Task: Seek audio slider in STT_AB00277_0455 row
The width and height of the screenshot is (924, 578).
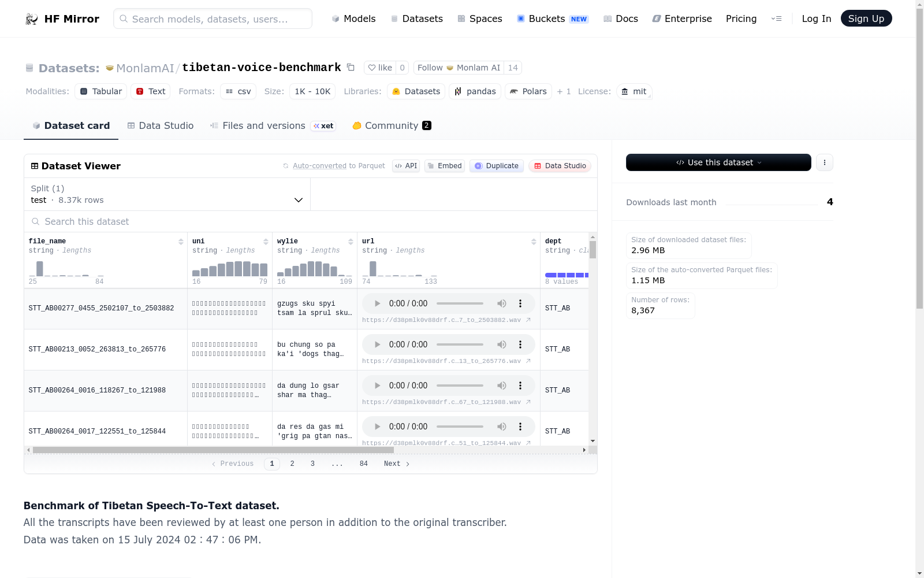Action: tap(460, 303)
